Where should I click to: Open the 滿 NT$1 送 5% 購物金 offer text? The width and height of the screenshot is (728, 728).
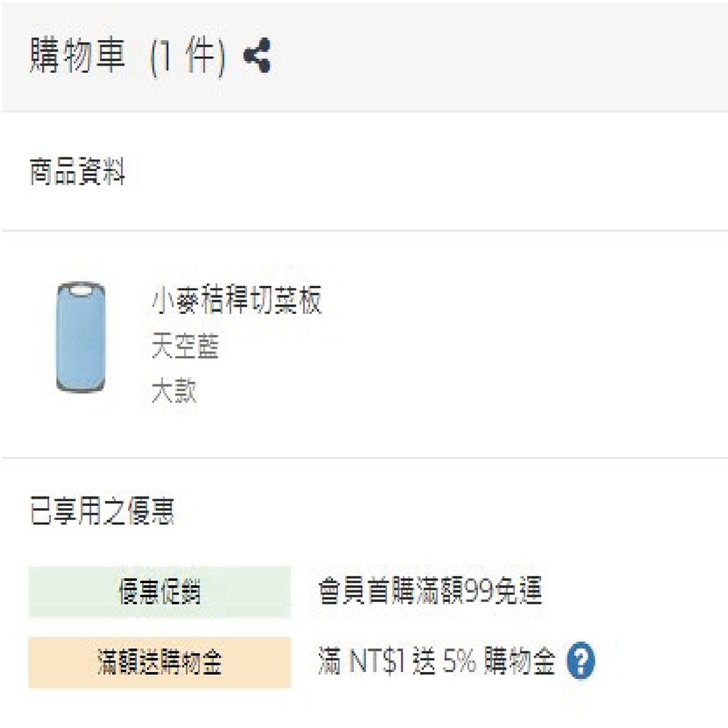point(437,662)
